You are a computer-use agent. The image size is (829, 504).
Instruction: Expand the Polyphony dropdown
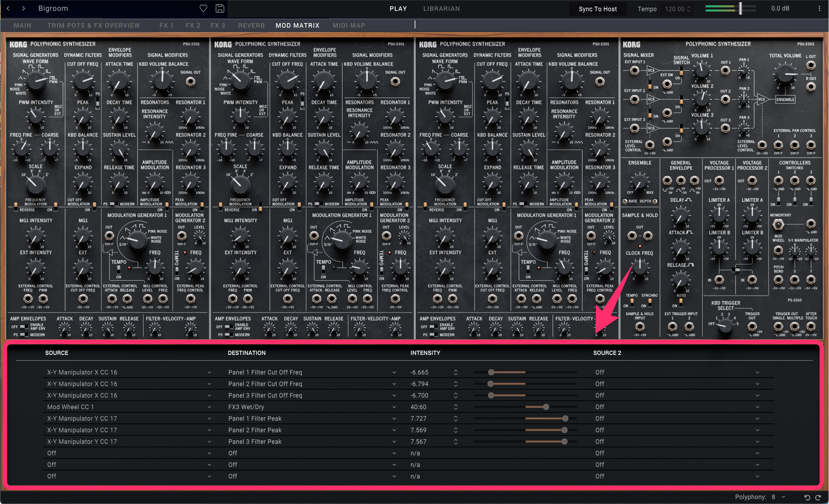(x=784, y=497)
